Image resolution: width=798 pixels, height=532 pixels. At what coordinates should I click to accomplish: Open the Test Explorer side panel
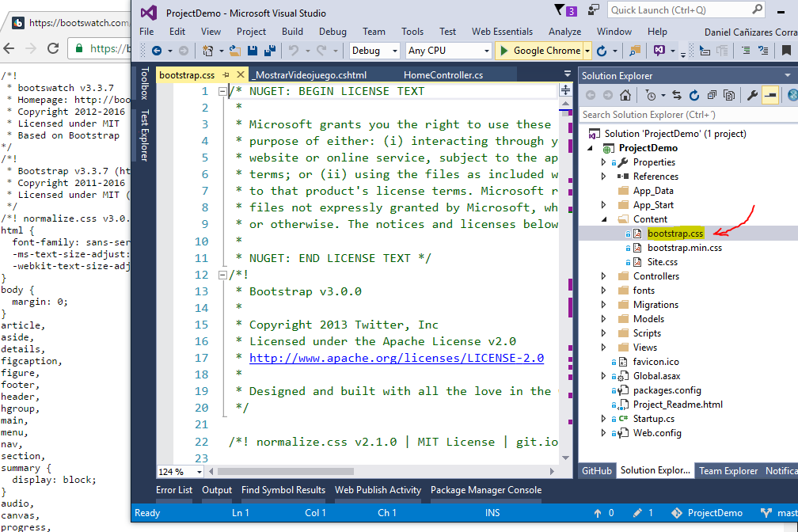coord(145,135)
